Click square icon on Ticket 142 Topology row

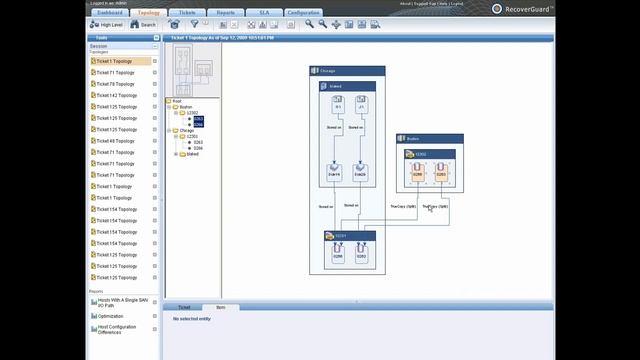click(x=155, y=96)
